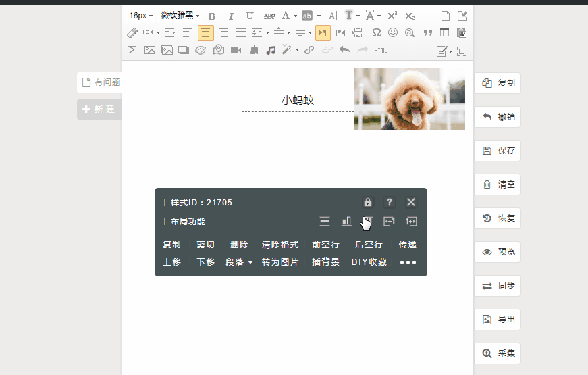Click 清除格式 in the style panel

pos(280,245)
